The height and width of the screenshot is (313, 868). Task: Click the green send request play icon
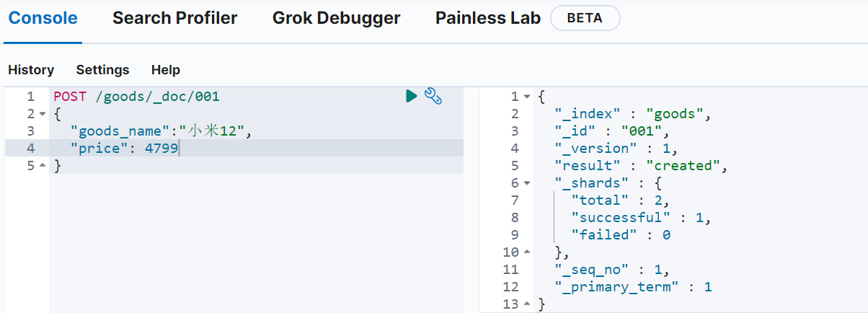pyautogui.click(x=412, y=96)
